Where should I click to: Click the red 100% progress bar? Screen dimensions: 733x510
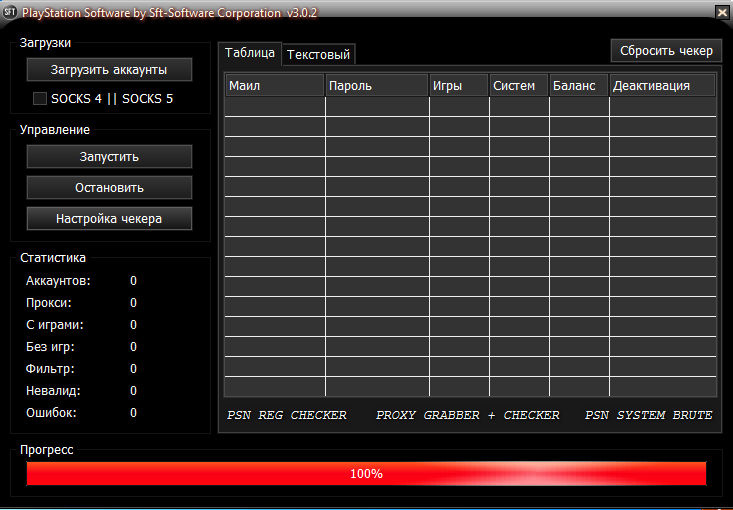tap(366, 474)
